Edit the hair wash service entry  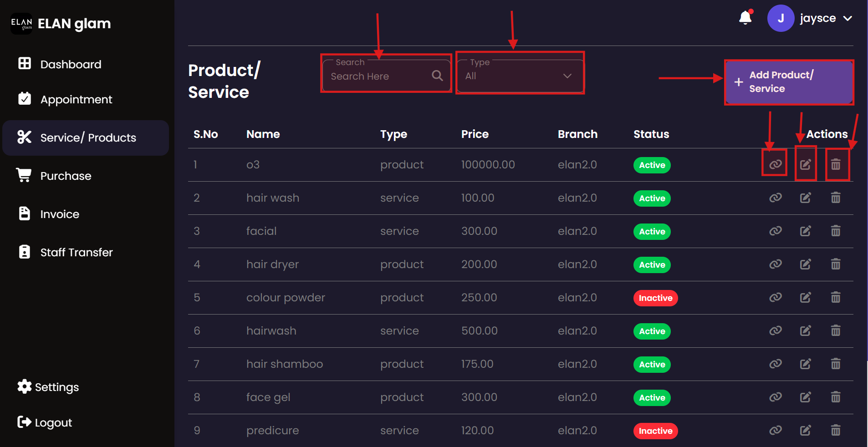click(x=805, y=198)
